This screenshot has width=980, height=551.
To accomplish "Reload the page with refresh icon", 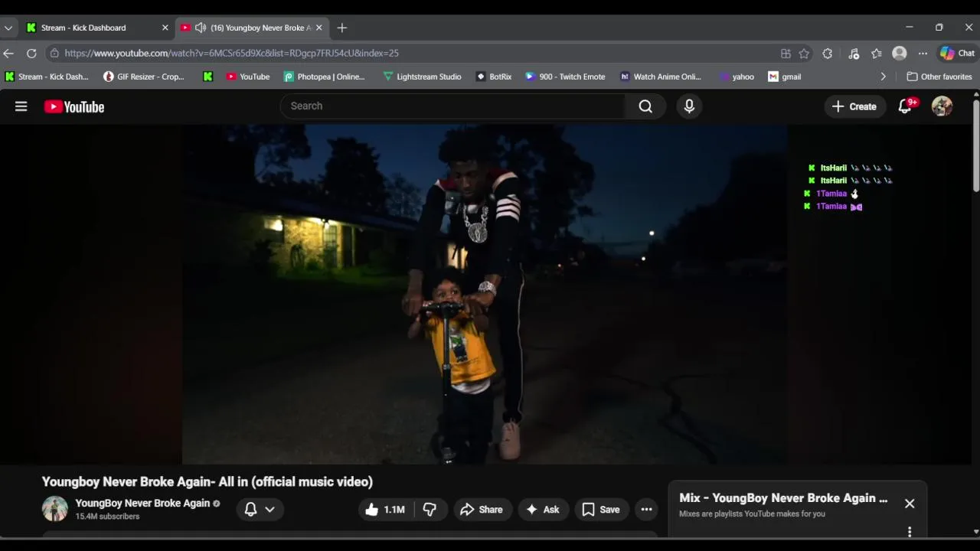I will (31, 54).
